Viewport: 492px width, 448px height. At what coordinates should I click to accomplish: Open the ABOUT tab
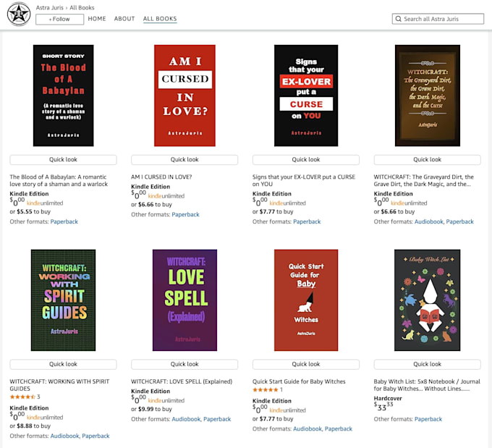pyautogui.click(x=124, y=19)
